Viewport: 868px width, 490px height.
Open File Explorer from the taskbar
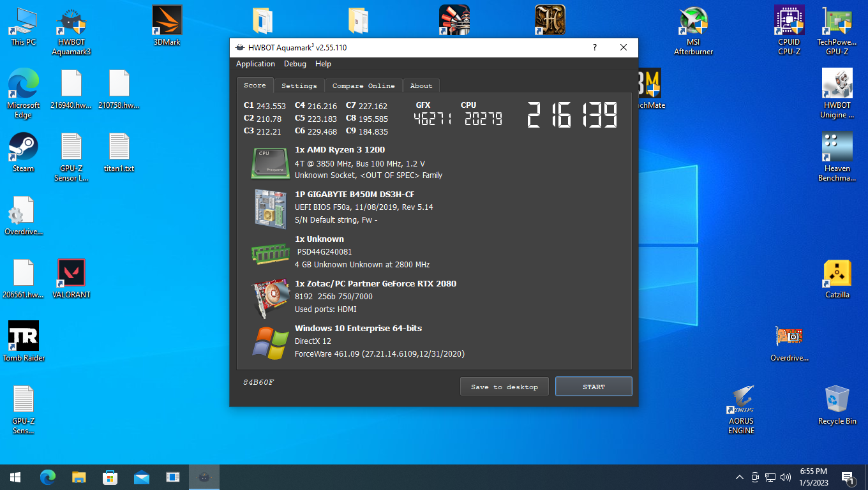(x=79, y=477)
